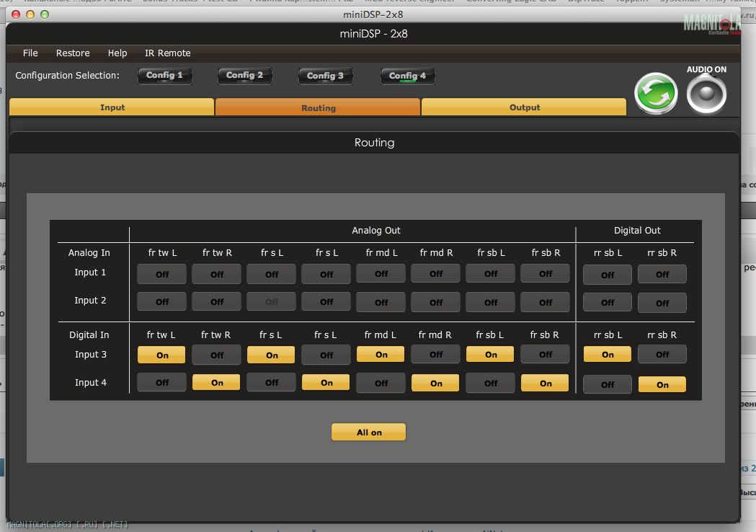Toggle Digital Input 4 to rr sb L
This screenshot has height=532, width=756.
[x=608, y=384]
